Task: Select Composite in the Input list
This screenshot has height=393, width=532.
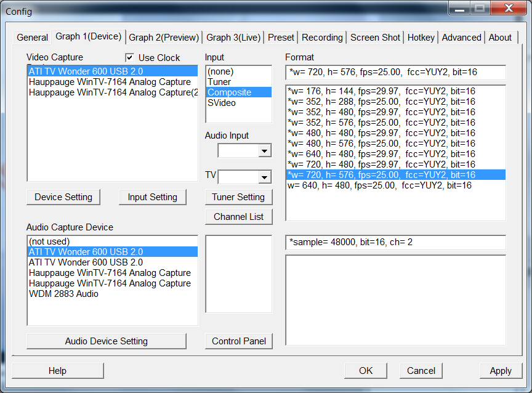Action: 238,92
